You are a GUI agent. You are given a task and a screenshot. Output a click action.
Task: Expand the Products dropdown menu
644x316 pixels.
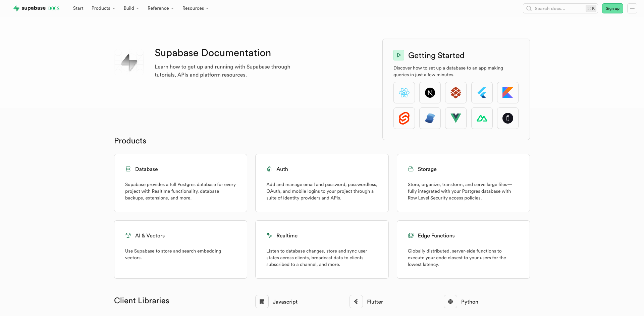tap(103, 8)
